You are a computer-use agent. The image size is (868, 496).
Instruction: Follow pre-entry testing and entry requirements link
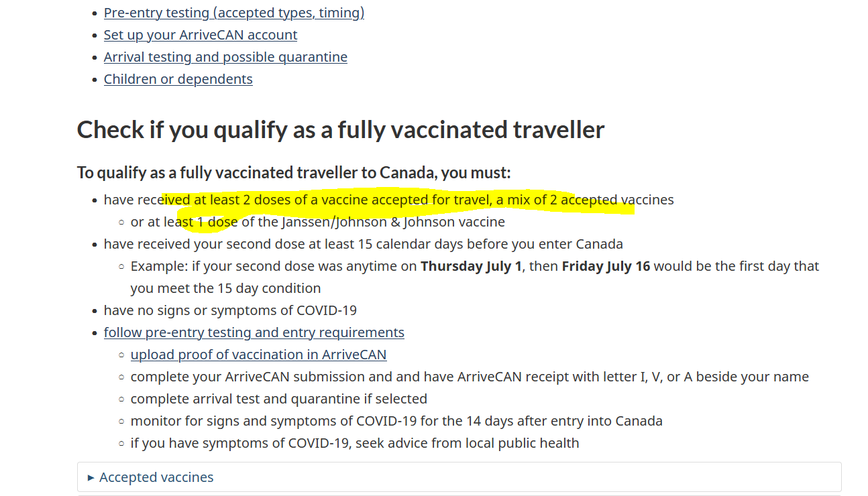(254, 332)
